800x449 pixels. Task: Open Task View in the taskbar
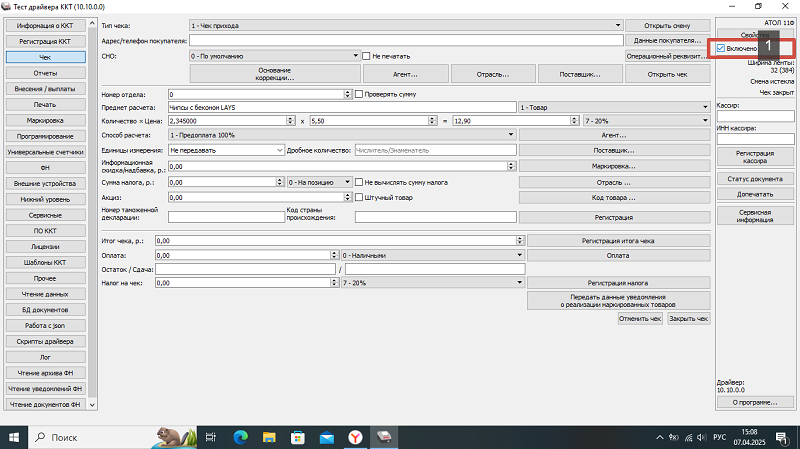point(210,437)
